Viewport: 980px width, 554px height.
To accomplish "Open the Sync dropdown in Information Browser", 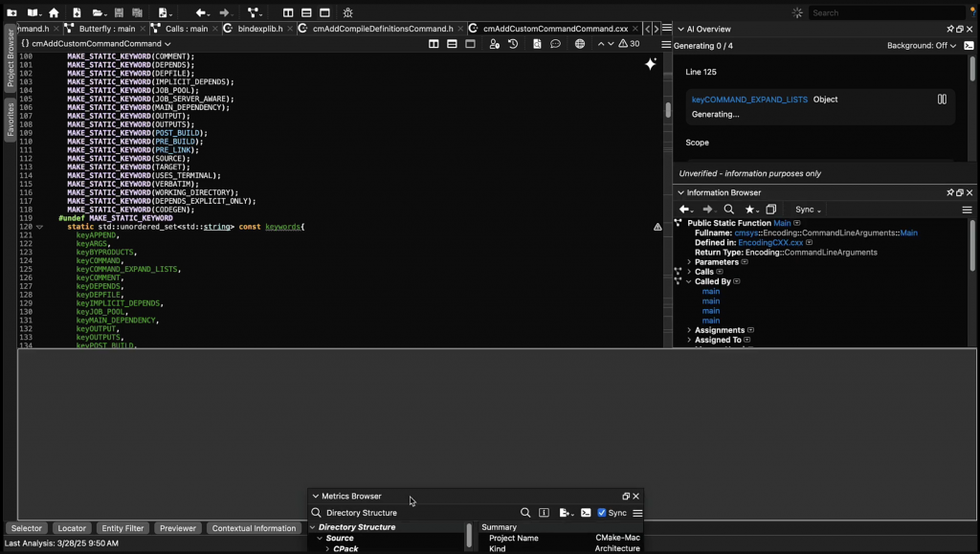I will [808, 210].
